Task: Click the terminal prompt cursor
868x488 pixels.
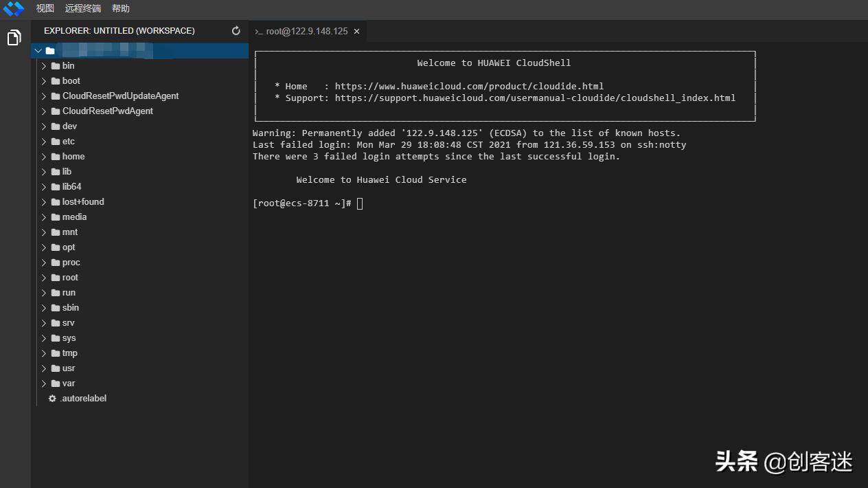Action: coord(360,203)
